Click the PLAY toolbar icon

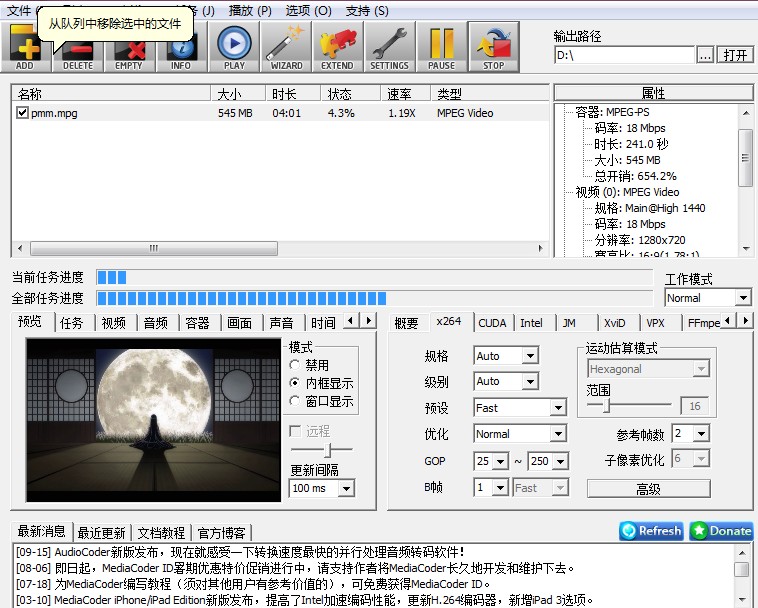(234, 47)
